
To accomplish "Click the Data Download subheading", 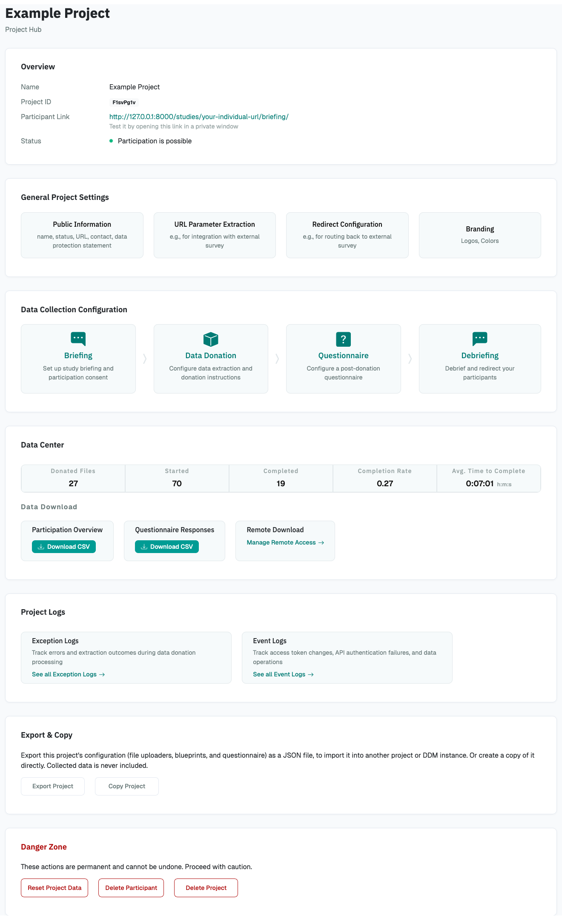I will click(x=49, y=507).
